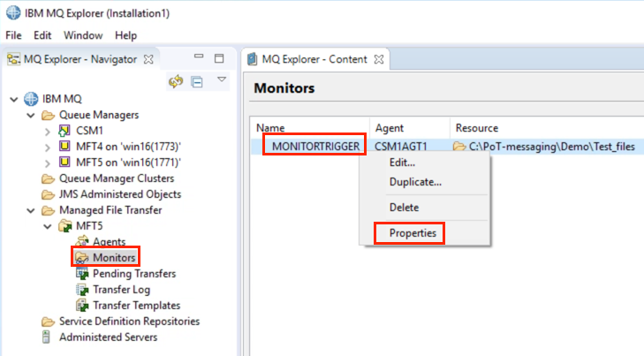Choose Properties from the context menu

click(425, 233)
